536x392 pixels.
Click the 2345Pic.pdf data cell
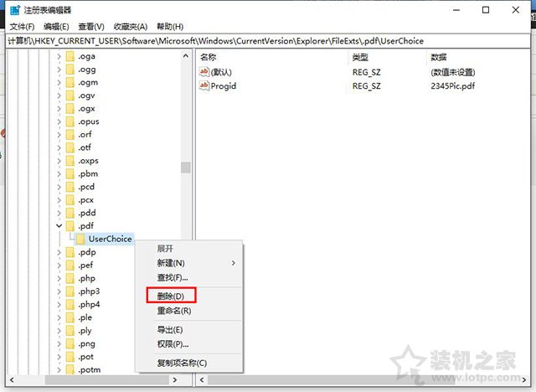(x=452, y=85)
